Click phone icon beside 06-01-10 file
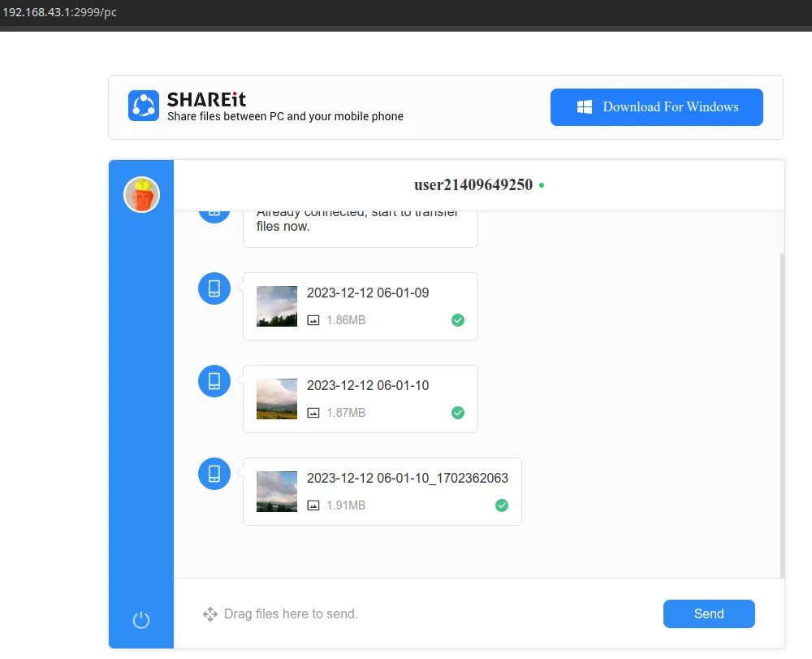Image resolution: width=812 pixels, height=659 pixels. (214, 381)
